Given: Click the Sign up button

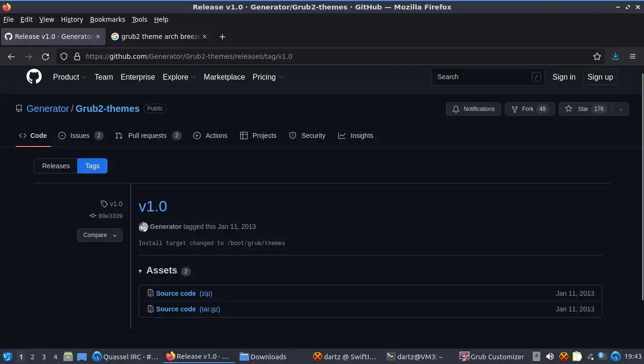Looking at the screenshot, I should tap(600, 77).
